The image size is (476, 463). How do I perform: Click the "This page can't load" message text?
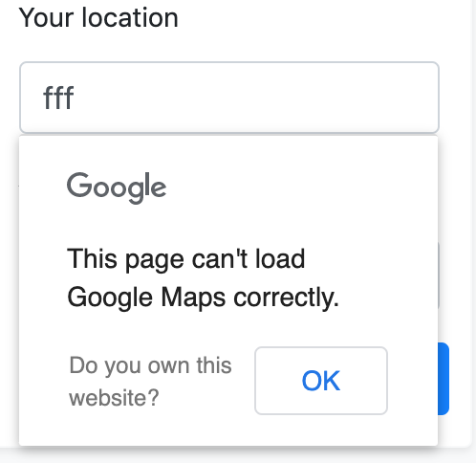click(x=186, y=259)
